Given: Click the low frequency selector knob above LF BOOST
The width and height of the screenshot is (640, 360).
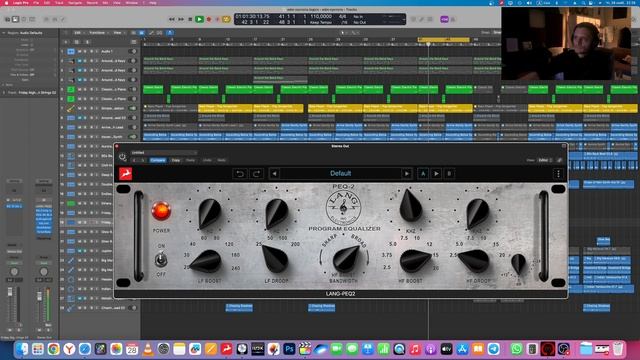Looking at the screenshot, I should (209, 213).
